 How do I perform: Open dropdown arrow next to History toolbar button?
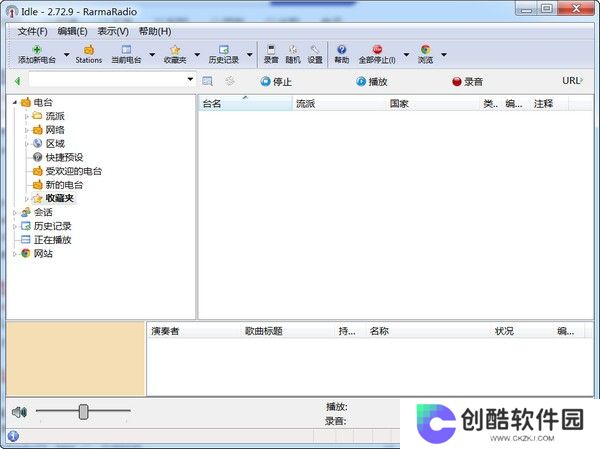click(x=249, y=55)
